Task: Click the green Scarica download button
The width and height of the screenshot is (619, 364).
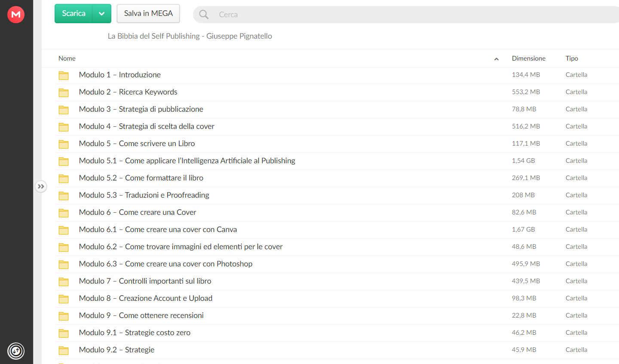Action: pos(74,13)
